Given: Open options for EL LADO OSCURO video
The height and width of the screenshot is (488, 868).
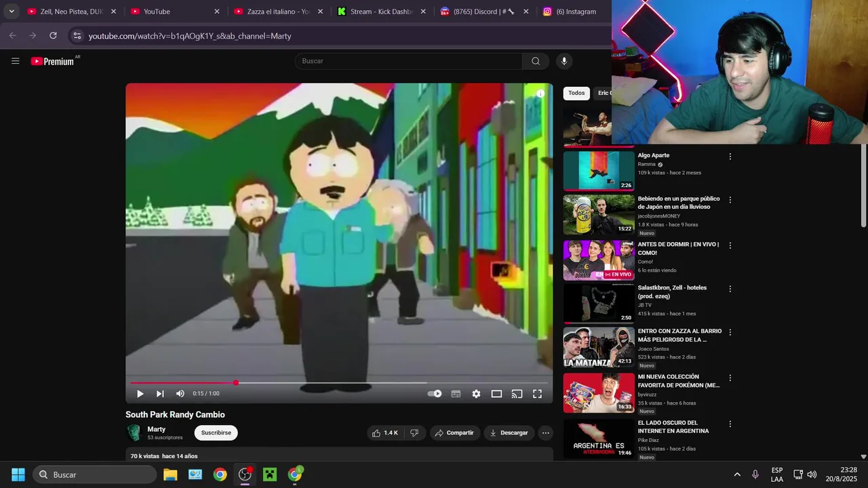Looking at the screenshot, I should coord(730,424).
